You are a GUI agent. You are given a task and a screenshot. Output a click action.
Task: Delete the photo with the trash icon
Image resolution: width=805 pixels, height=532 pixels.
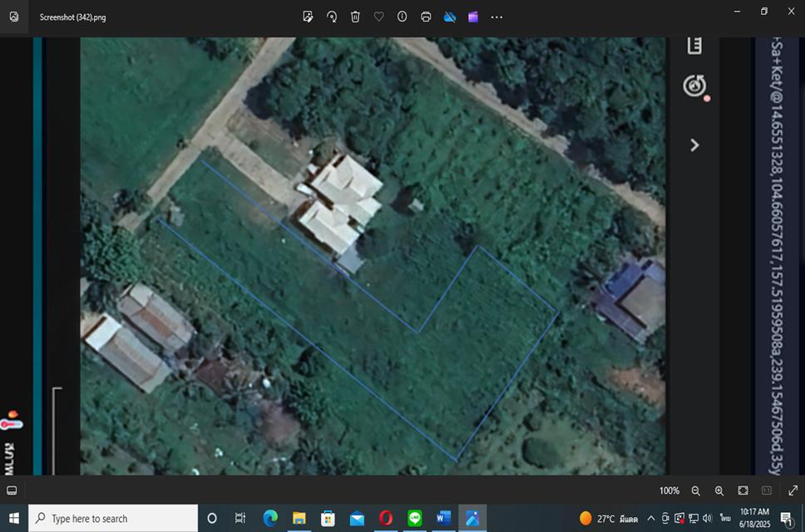355,17
